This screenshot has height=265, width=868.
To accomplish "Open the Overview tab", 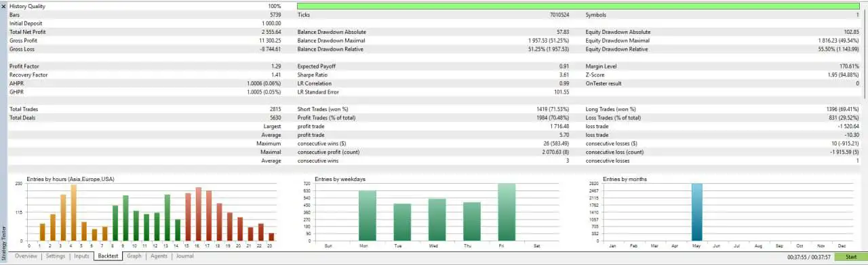I will pos(26,256).
